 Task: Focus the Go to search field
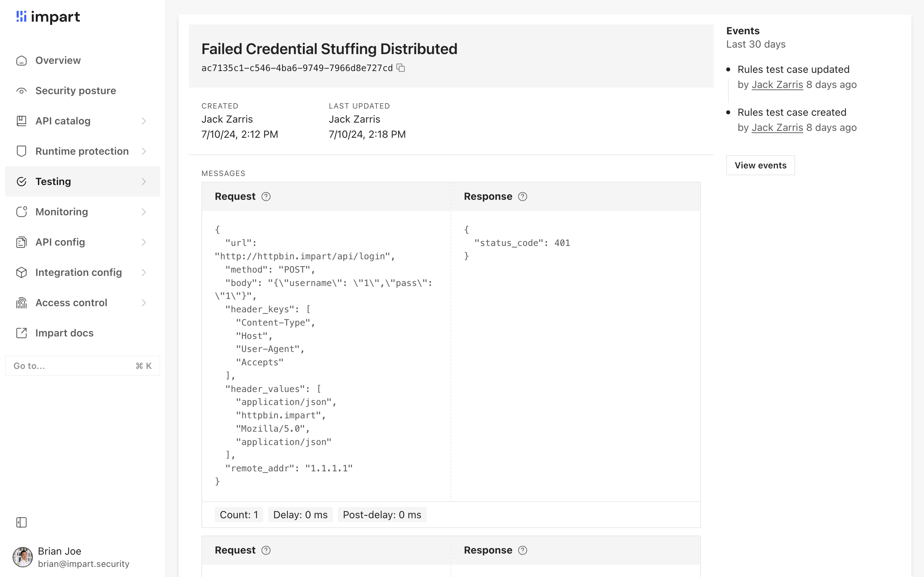pyautogui.click(x=73, y=366)
